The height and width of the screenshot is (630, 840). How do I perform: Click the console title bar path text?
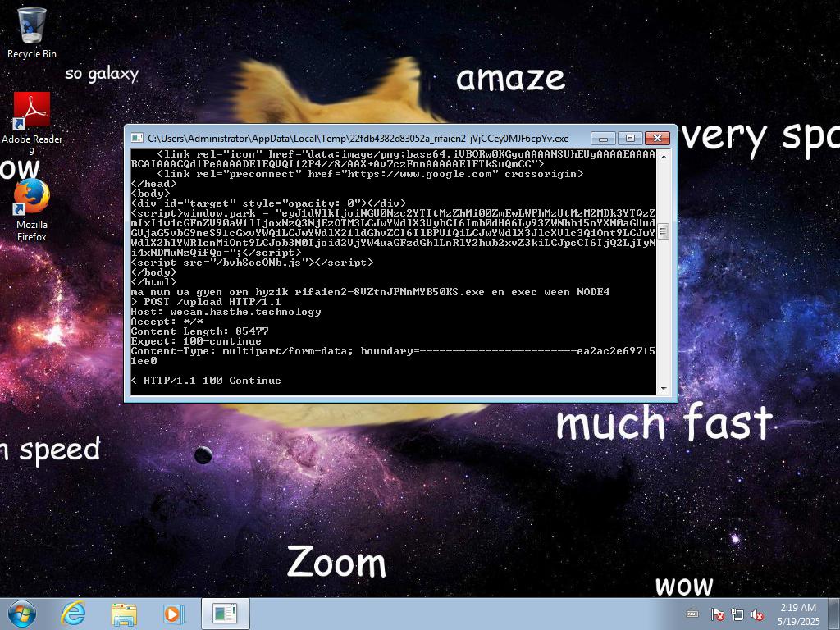(x=358, y=138)
